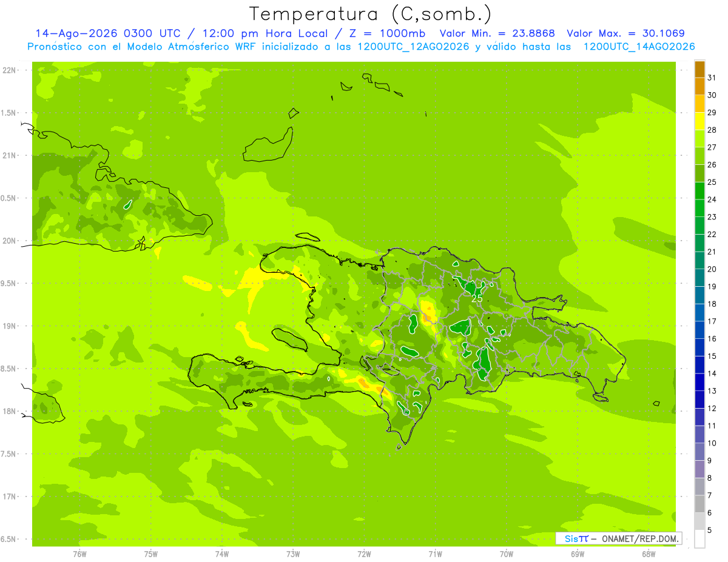This screenshot has height=562, width=728.
Task: Select the 20N latitude axis label
Action: point(8,241)
